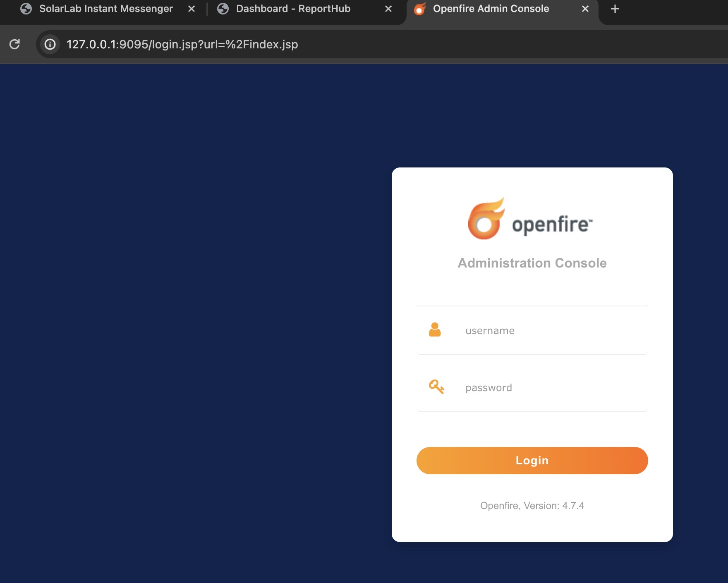Close the SolarLab Instant Messenger tab
The height and width of the screenshot is (583, 728).
coord(192,9)
